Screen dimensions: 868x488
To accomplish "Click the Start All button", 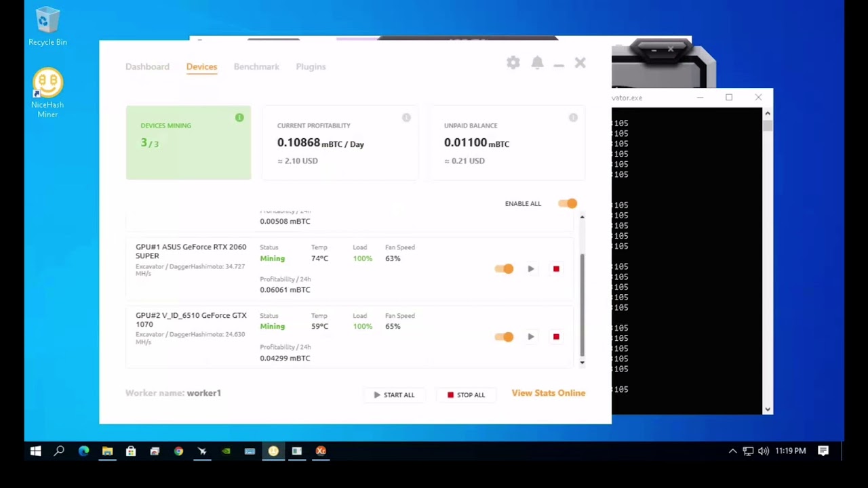I will click(x=394, y=395).
